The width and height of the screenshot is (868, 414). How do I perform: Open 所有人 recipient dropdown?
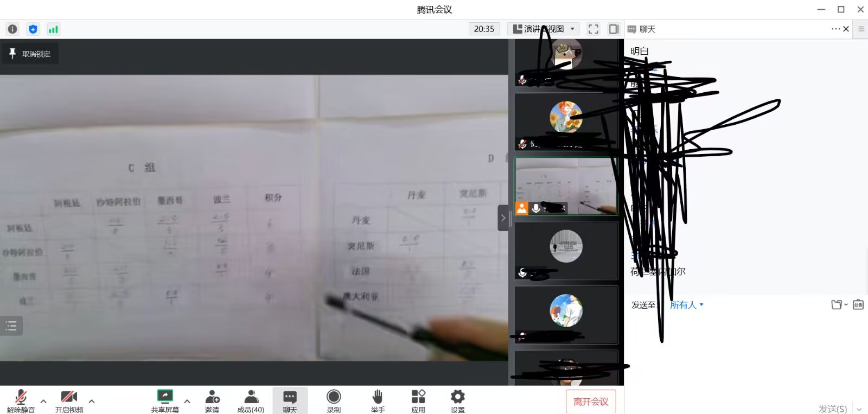coord(686,305)
